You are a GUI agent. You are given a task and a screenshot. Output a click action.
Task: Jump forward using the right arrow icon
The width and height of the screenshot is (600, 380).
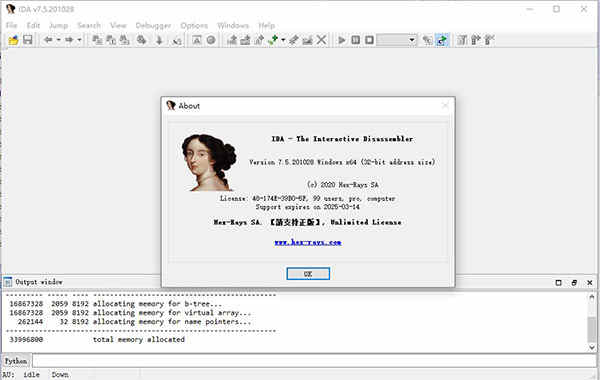coord(69,40)
